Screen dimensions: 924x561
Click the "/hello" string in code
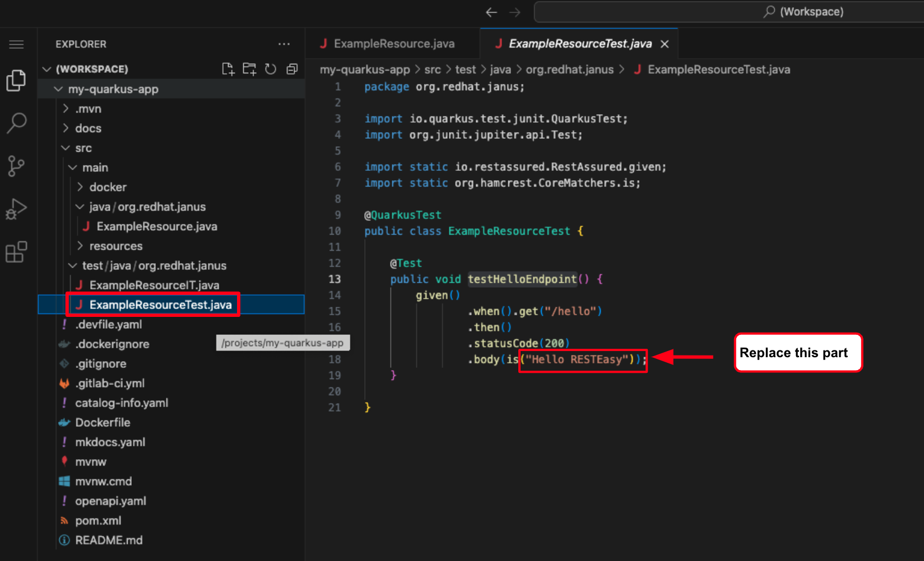(x=570, y=311)
